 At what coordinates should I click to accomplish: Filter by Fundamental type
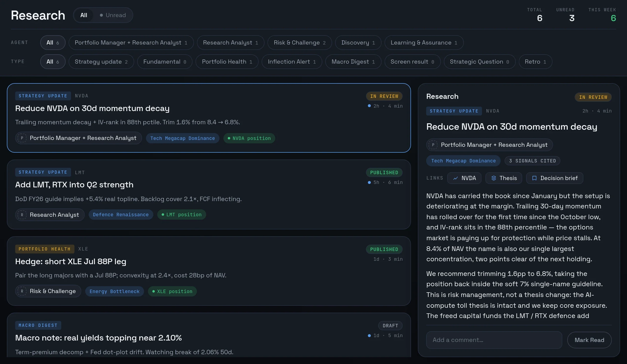coord(165,62)
